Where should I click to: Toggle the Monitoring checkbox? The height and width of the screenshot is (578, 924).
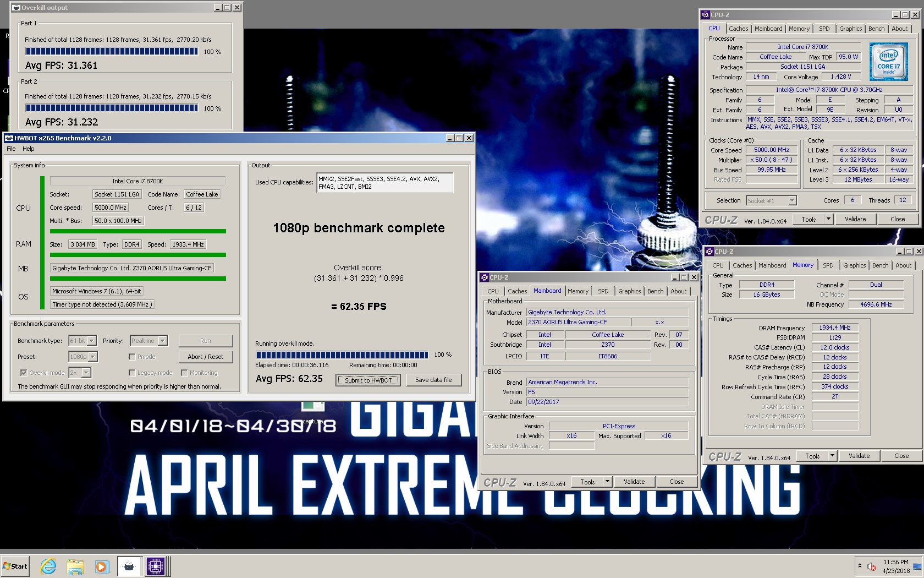point(184,373)
